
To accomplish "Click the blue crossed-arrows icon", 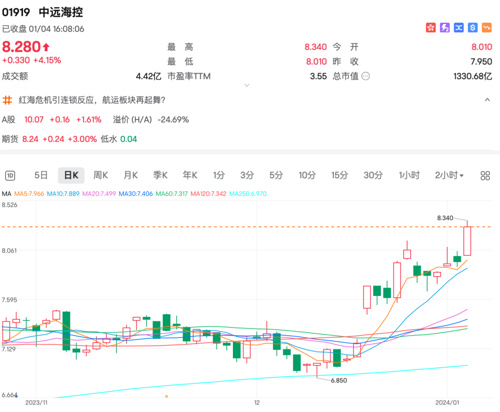I will 459,27.
